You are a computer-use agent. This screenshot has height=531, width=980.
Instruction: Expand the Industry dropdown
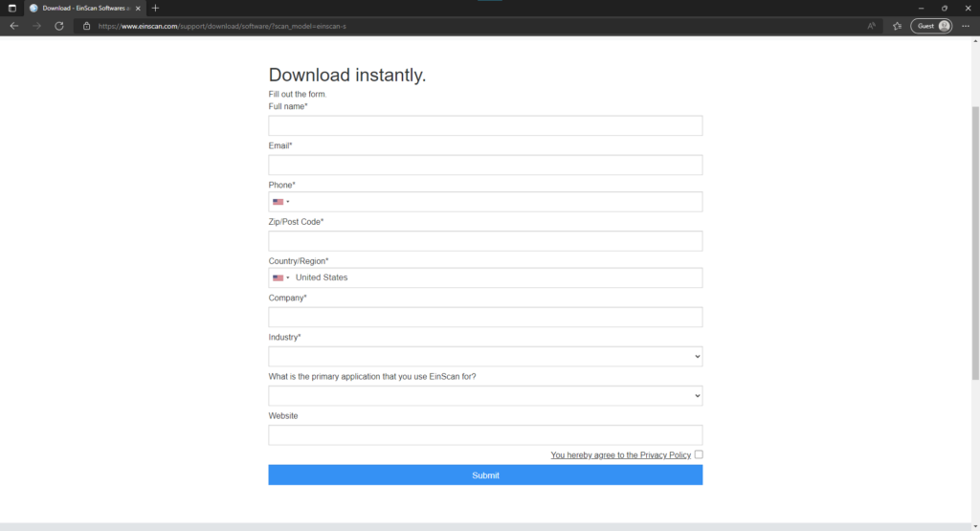click(x=485, y=357)
